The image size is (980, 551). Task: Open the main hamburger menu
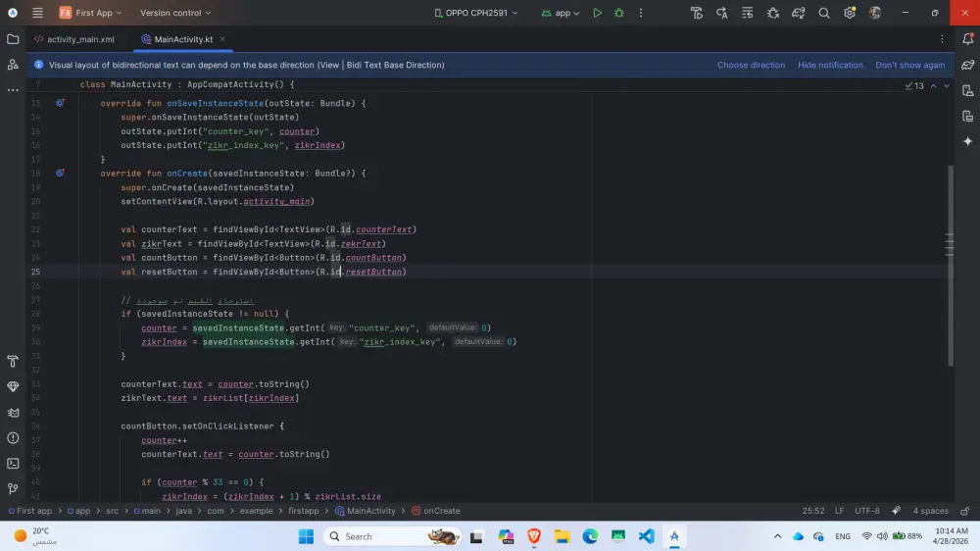pos(37,13)
